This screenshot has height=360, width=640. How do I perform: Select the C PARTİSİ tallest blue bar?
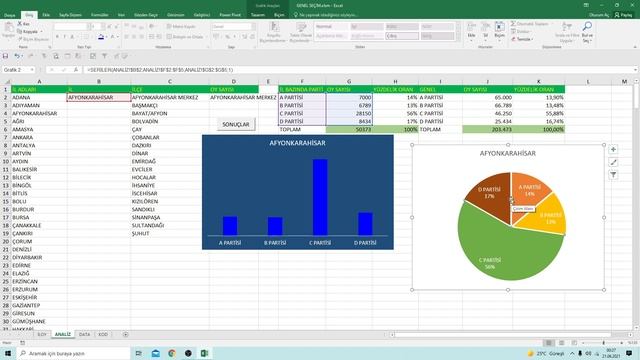coord(320,198)
